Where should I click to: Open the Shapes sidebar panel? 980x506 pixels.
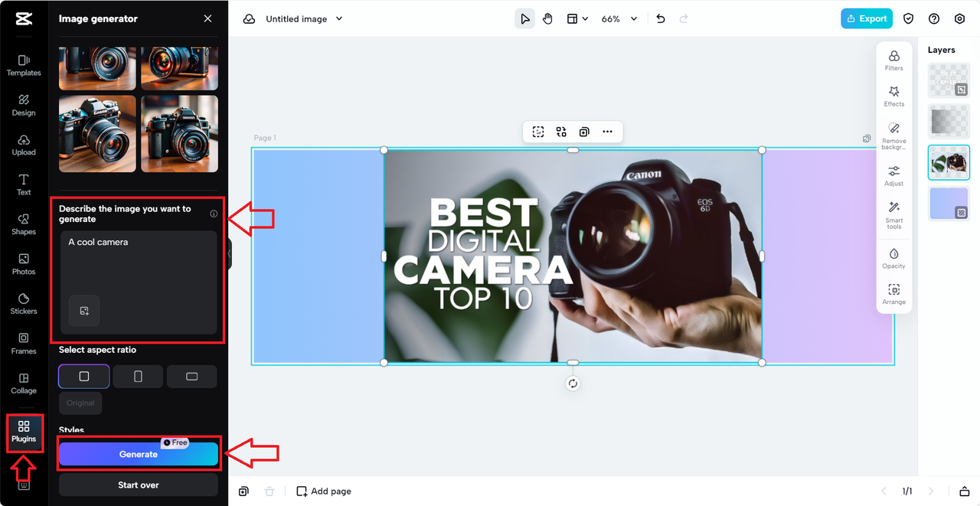click(24, 224)
